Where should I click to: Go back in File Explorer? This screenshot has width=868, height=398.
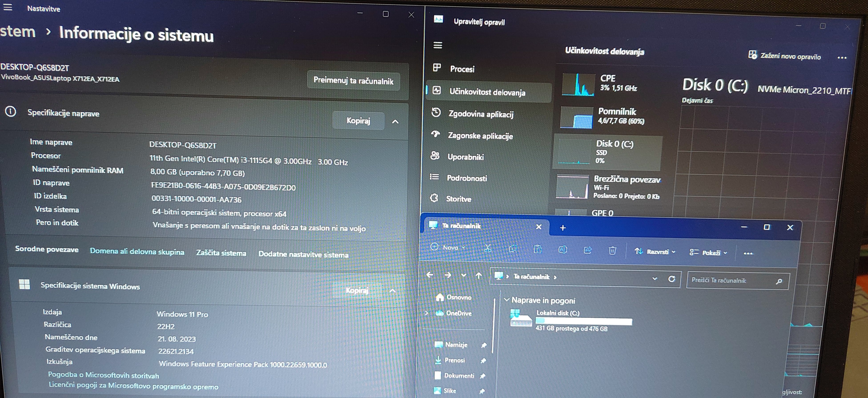pos(430,275)
